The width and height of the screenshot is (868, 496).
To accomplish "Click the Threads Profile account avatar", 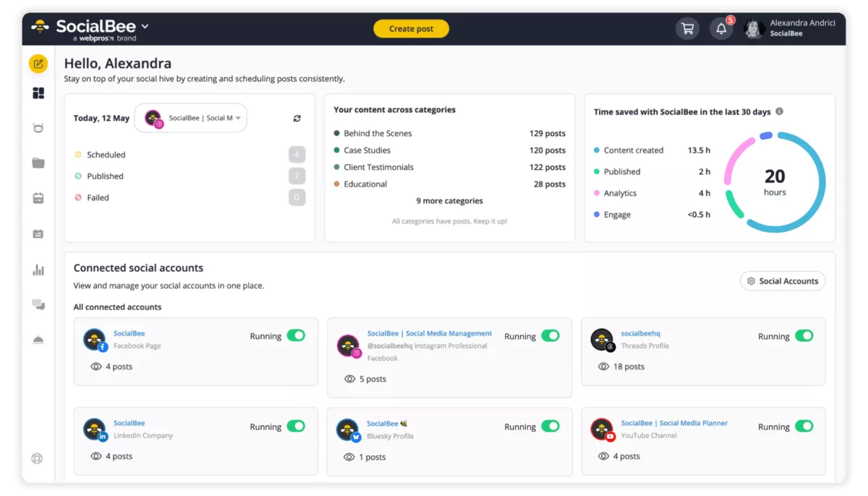I will (603, 340).
